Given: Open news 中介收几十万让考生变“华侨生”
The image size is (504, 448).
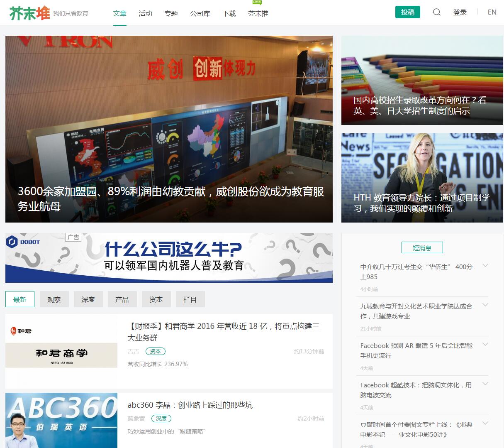Looking at the screenshot, I should (x=416, y=272).
